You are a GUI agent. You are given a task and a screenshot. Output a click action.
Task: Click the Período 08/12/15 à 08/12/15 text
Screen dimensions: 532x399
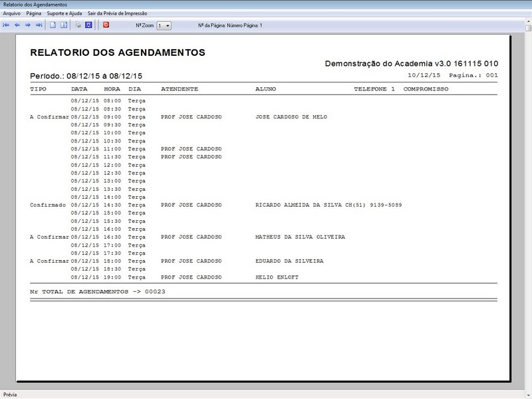tap(86, 76)
